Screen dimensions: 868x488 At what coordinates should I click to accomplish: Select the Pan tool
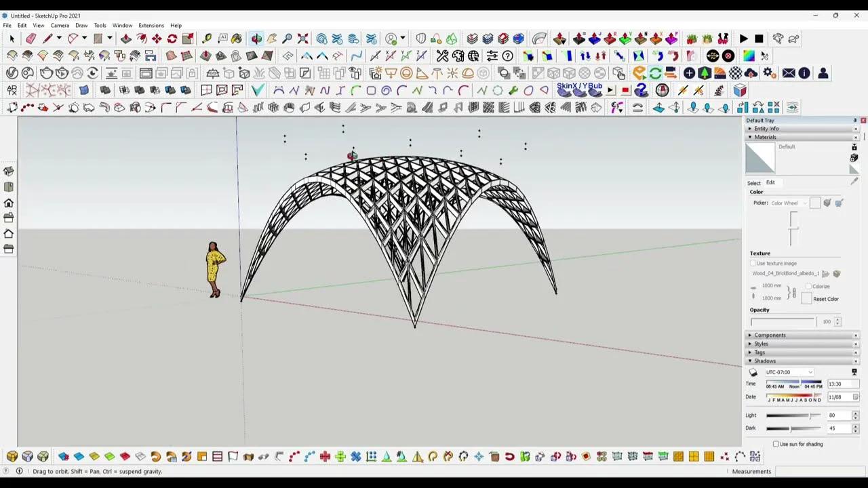coord(271,39)
